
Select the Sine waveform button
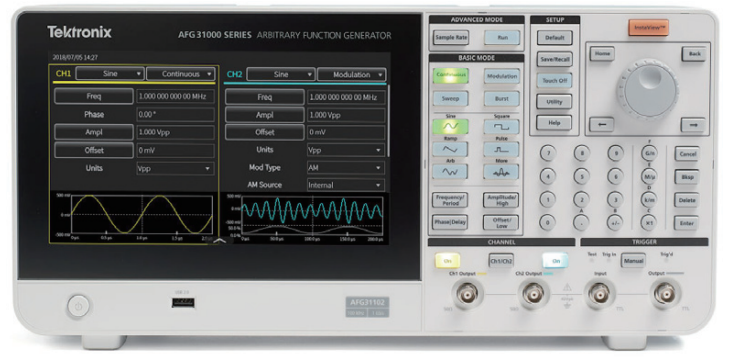(450, 127)
